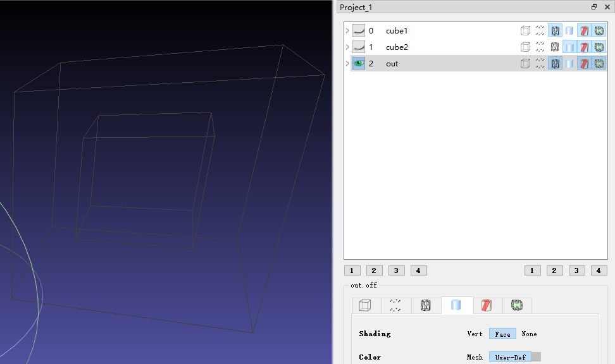Close the Project_1 panel
The image size is (615, 364).
pyautogui.click(x=607, y=7)
